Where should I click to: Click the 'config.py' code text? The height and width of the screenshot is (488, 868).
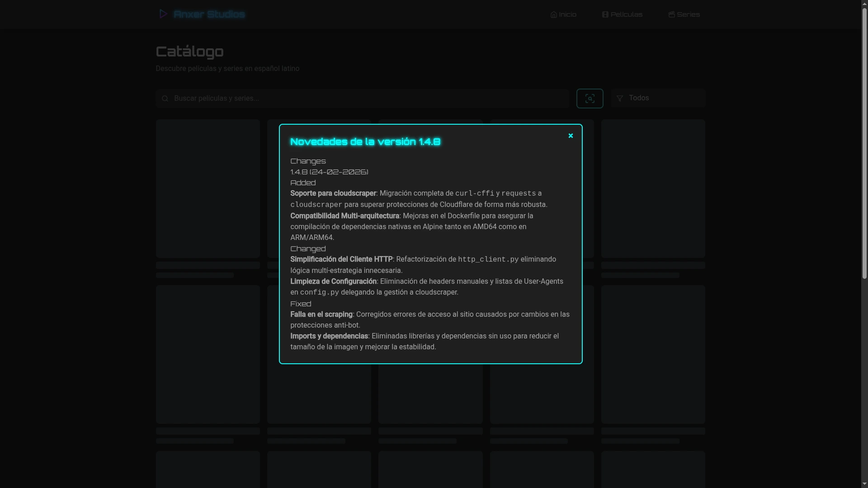(x=320, y=292)
